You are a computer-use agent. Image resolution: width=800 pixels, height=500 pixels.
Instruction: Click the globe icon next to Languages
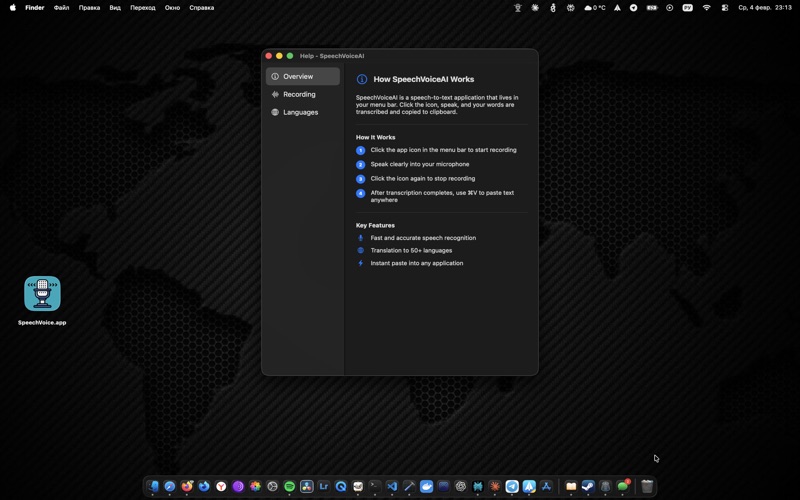click(275, 112)
